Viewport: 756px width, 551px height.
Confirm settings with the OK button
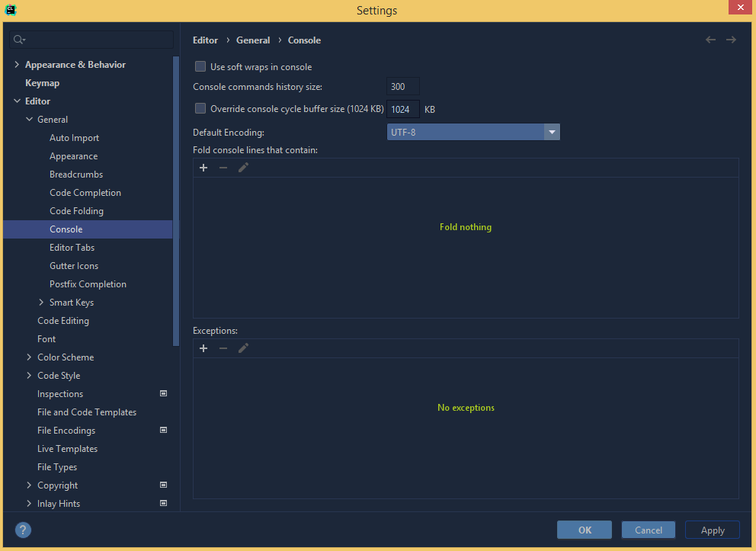pyautogui.click(x=585, y=530)
